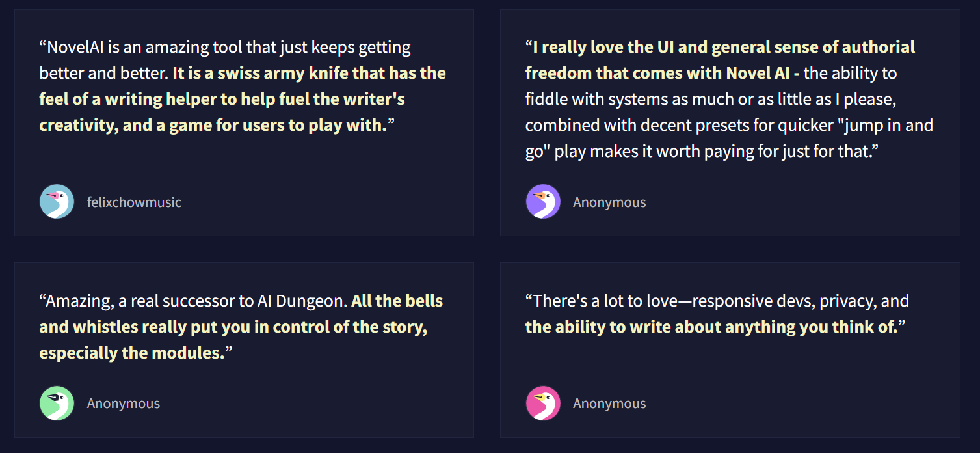Click the blue bird avatar beside felixchowmusic
Image resolution: width=980 pixels, height=453 pixels.
[57, 202]
